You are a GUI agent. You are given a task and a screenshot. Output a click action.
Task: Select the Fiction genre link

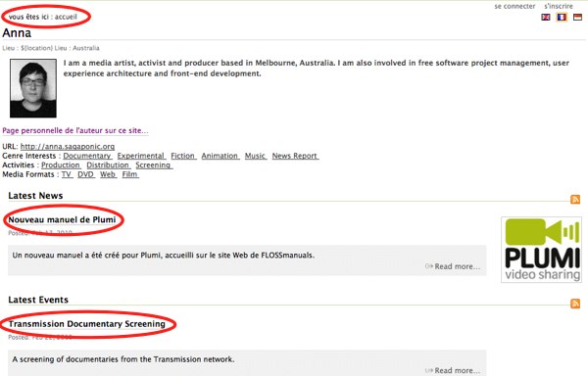pos(183,156)
